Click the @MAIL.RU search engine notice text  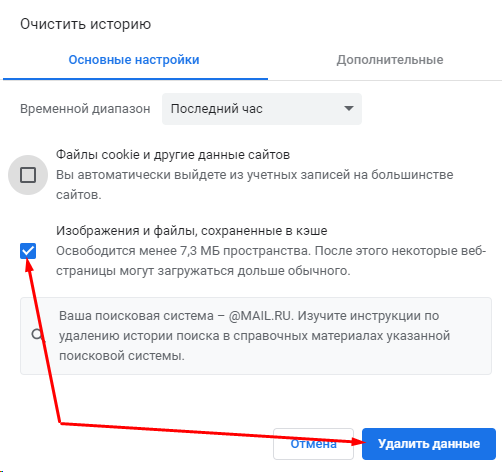[x=255, y=336]
